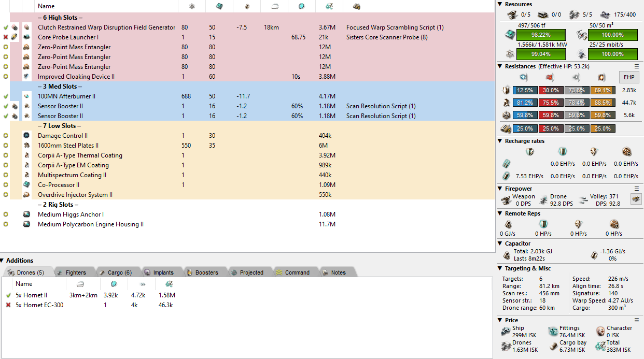Click the CPU column header icon
The width and height of the screenshot is (644, 359).
(x=219, y=6)
